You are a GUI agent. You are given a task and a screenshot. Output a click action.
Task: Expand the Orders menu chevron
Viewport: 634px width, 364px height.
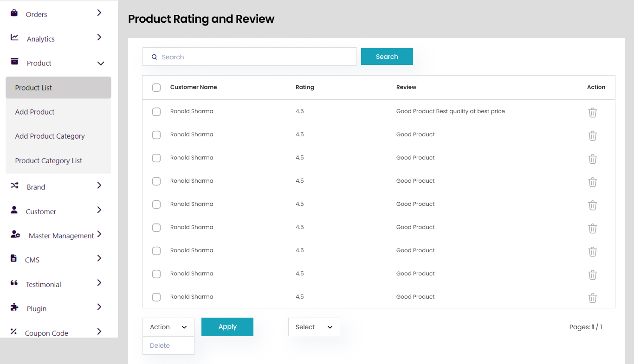coord(99,13)
